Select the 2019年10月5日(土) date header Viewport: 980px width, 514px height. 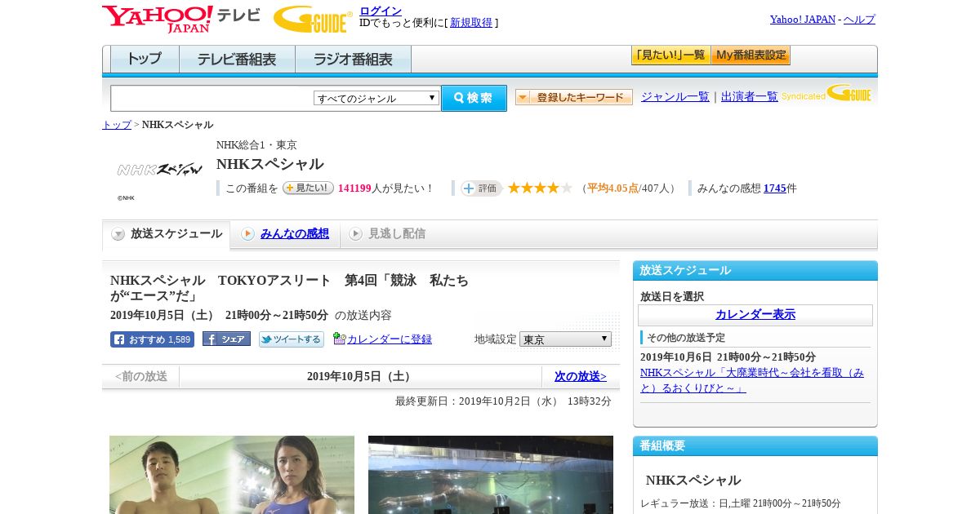360,376
